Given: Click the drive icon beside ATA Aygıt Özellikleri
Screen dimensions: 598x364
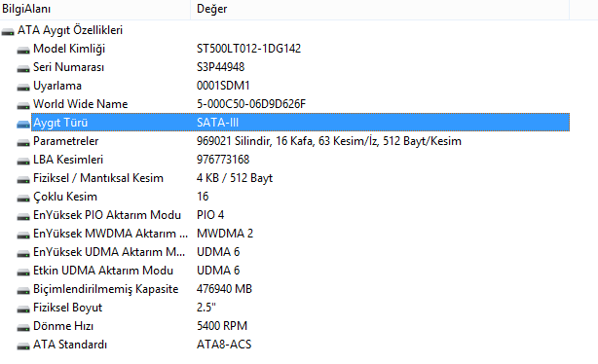Looking at the screenshot, I should point(8,31).
